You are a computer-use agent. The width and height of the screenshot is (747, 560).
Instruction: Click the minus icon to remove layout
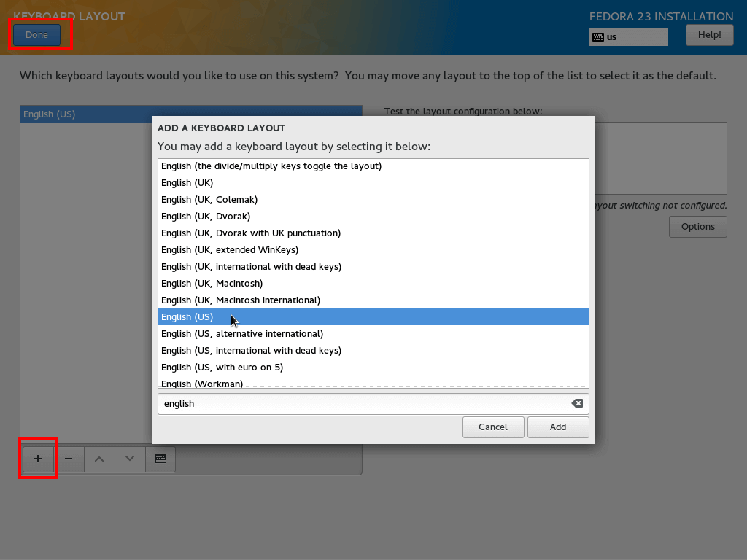click(69, 459)
